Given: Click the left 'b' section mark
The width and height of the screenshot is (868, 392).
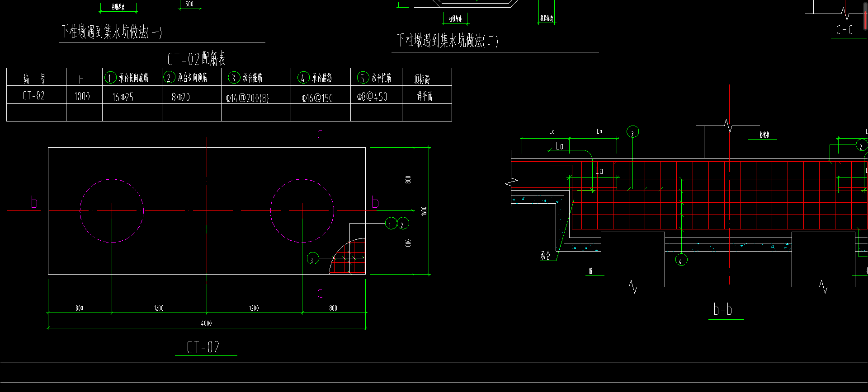Looking at the screenshot, I should click(34, 202).
